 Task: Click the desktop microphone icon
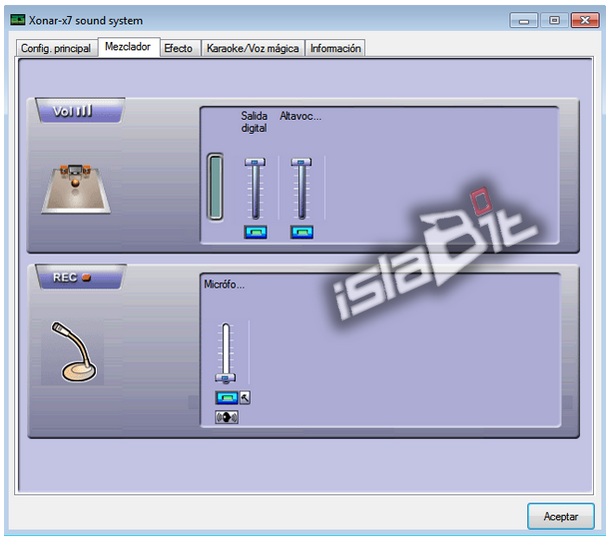point(73,352)
